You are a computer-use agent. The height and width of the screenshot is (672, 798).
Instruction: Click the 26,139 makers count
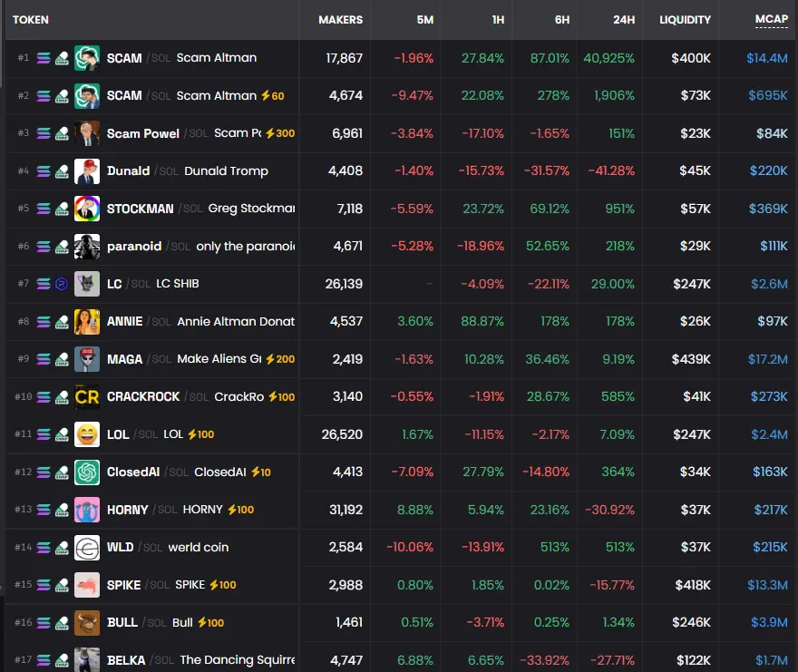pos(344,284)
